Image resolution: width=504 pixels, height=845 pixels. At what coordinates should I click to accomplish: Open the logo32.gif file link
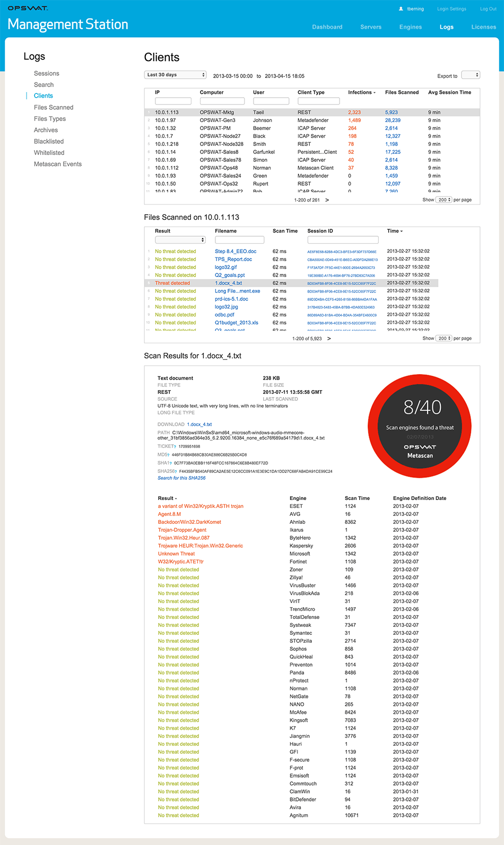226,268
